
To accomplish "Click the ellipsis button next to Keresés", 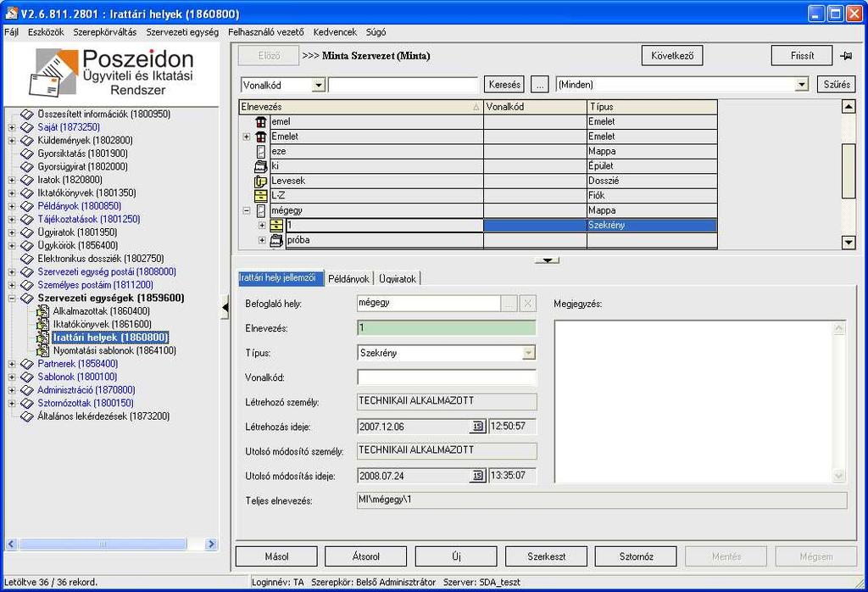I will click(x=540, y=85).
